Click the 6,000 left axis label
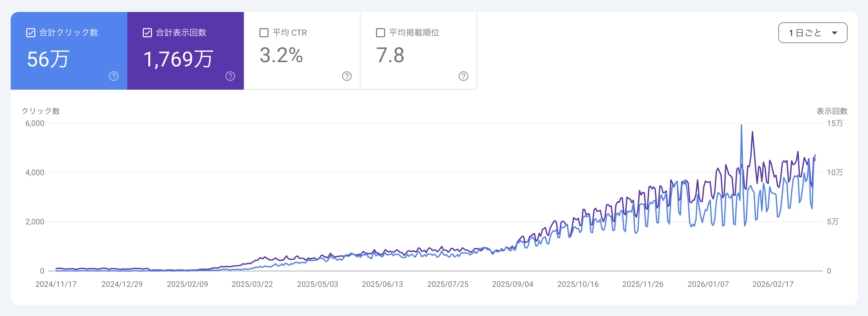This screenshot has height=316, width=868. pyautogui.click(x=35, y=123)
